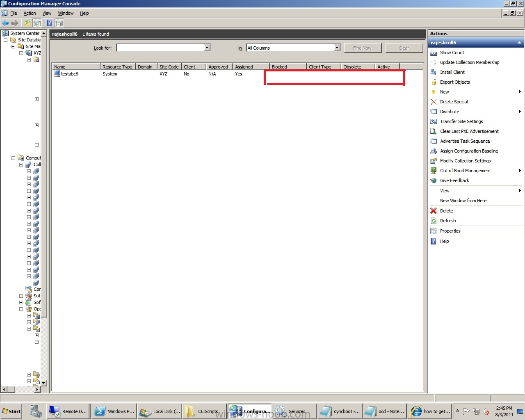Sort by Resource Type column header

click(x=118, y=66)
